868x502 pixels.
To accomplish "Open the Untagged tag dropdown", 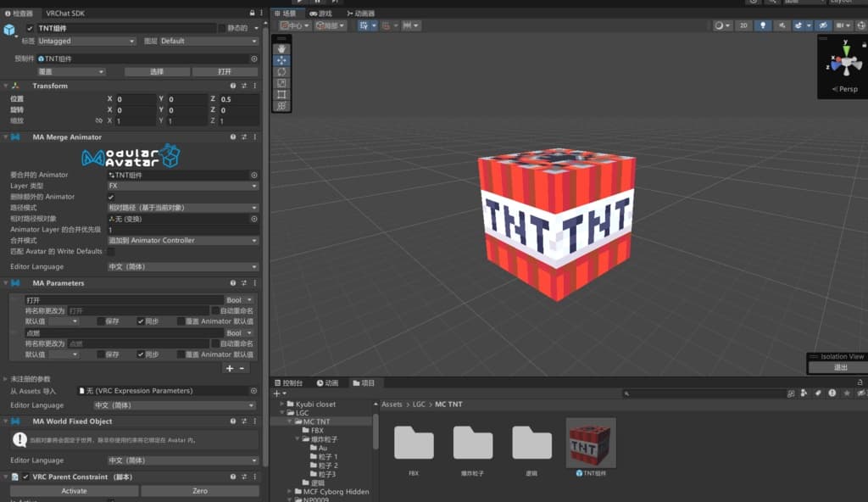I will [x=86, y=41].
